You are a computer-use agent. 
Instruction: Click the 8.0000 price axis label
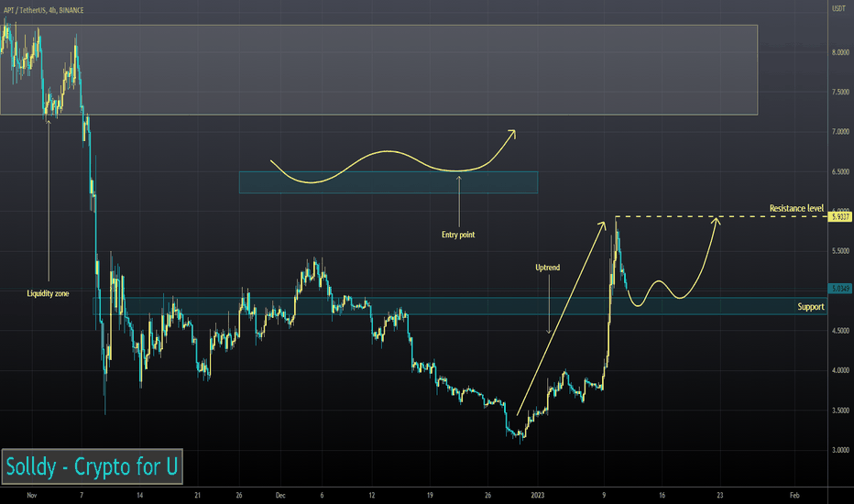pos(840,52)
